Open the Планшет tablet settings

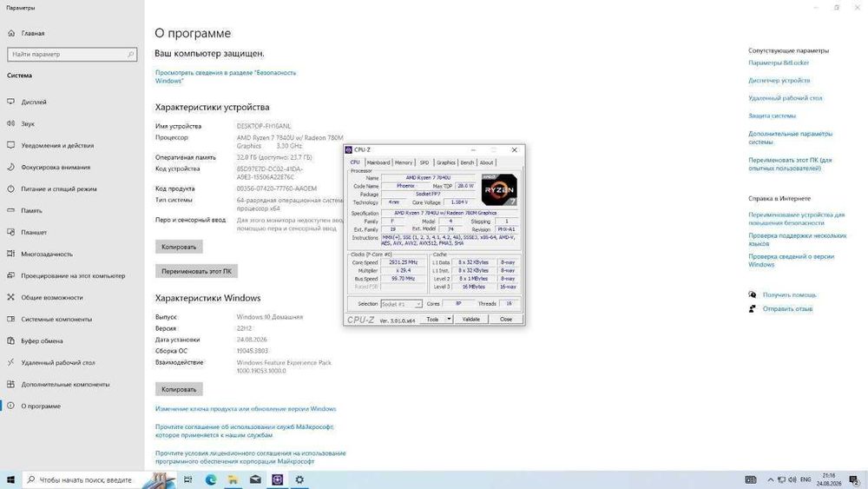coord(27,232)
